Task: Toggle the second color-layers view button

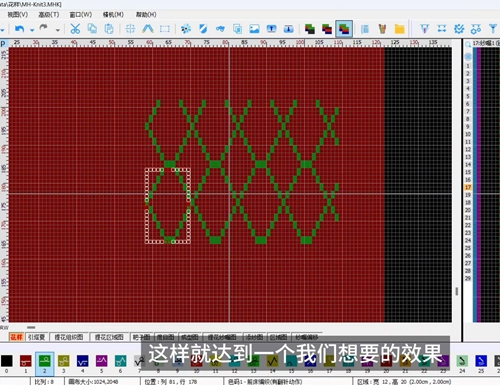Action: click(x=327, y=29)
